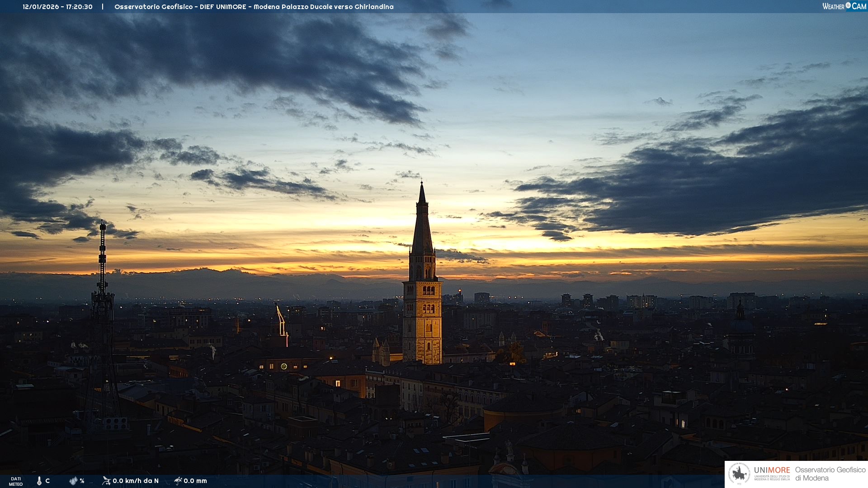The width and height of the screenshot is (868, 488).
Task: Click the UNIMORE horseman seal emblem
Action: 740,474
